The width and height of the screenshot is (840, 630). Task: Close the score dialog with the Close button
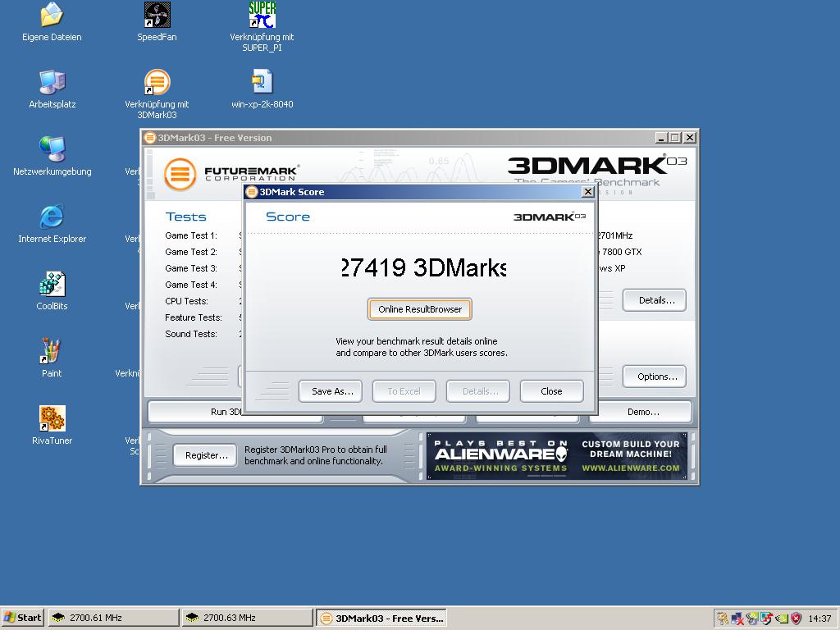tap(551, 391)
